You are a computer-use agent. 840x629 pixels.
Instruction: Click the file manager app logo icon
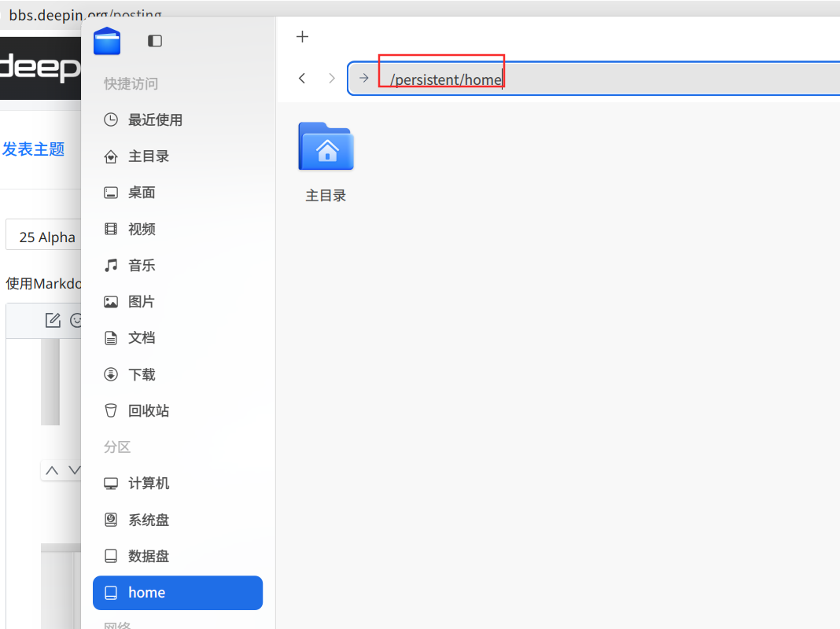[107, 41]
